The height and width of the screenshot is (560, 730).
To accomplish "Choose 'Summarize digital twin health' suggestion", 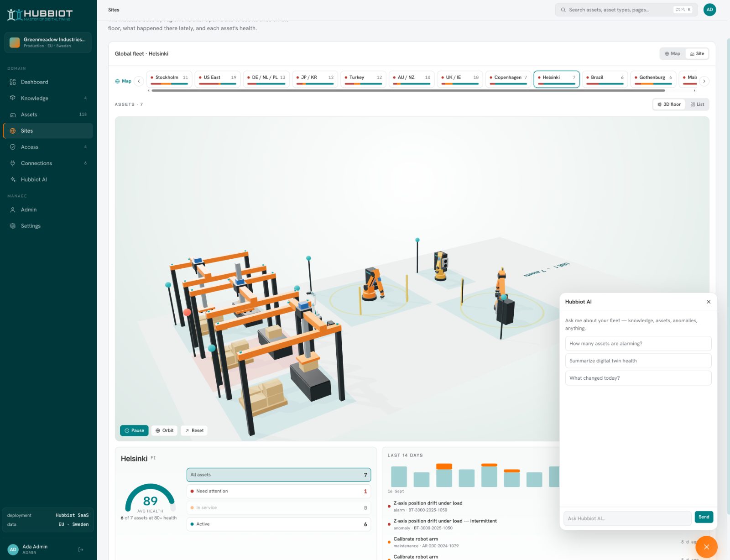I will pos(638,361).
